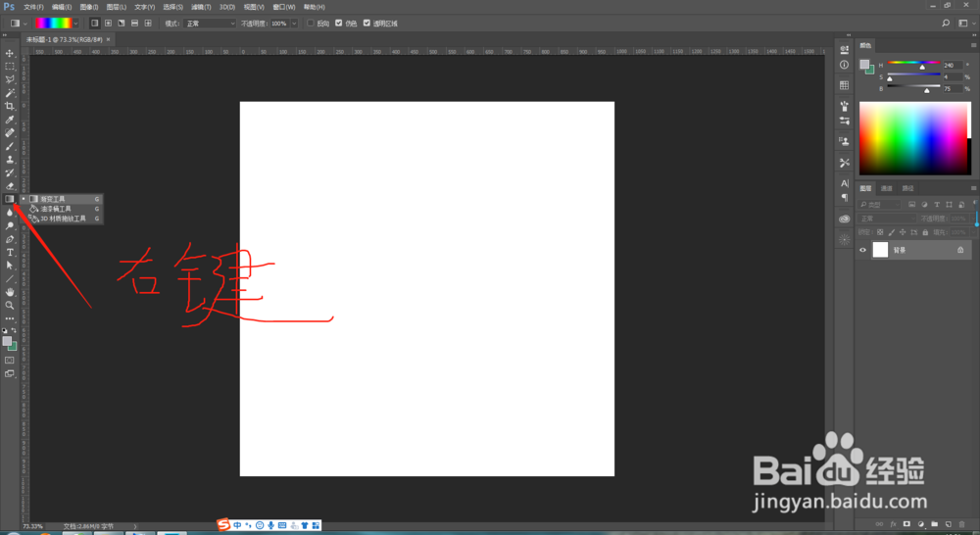Viewport: 980px width, 535px height.
Task: Select the Path Selection tool
Action: pyautogui.click(x=10, y=266)
